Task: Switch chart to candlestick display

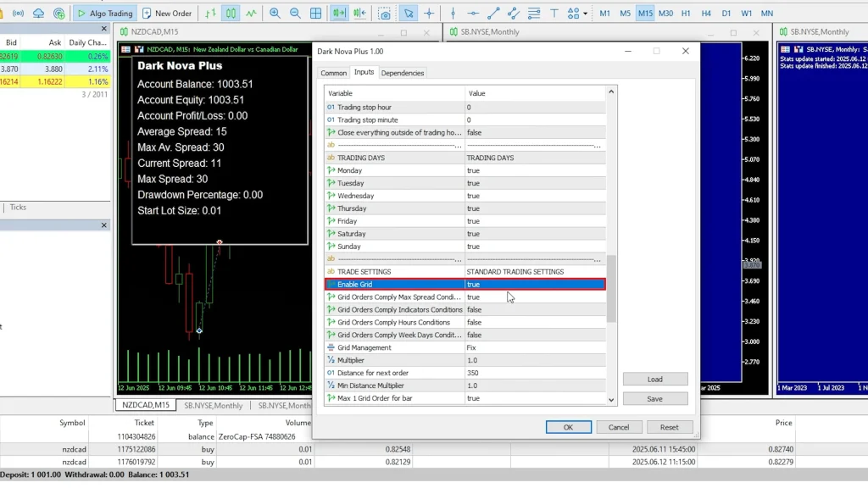Action: coord(231,14)
